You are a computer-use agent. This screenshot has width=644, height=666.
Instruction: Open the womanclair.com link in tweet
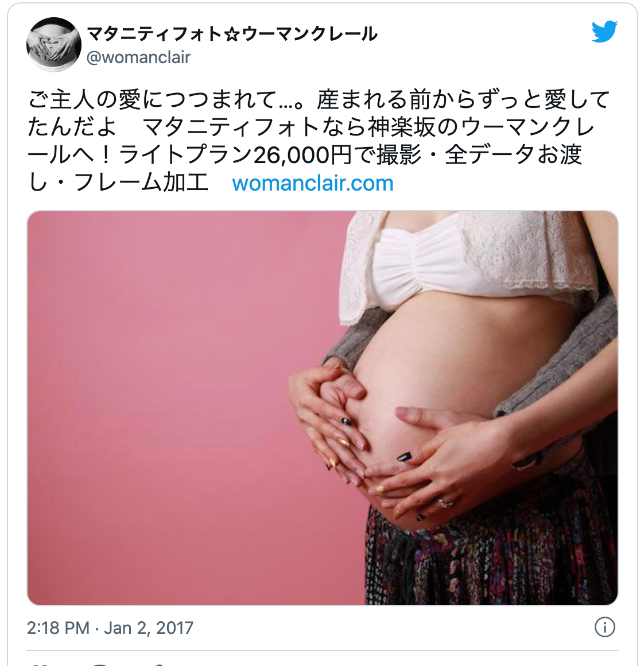(x=313, y=183)
